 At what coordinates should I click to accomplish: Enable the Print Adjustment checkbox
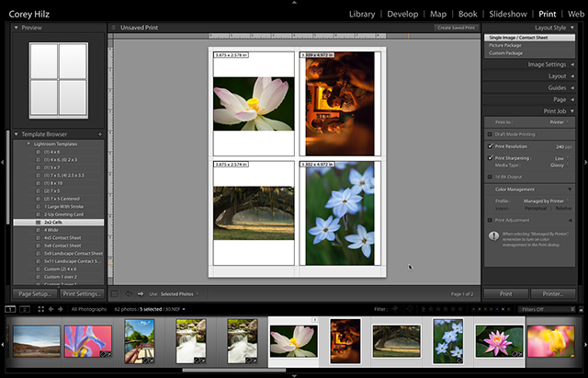490,221
